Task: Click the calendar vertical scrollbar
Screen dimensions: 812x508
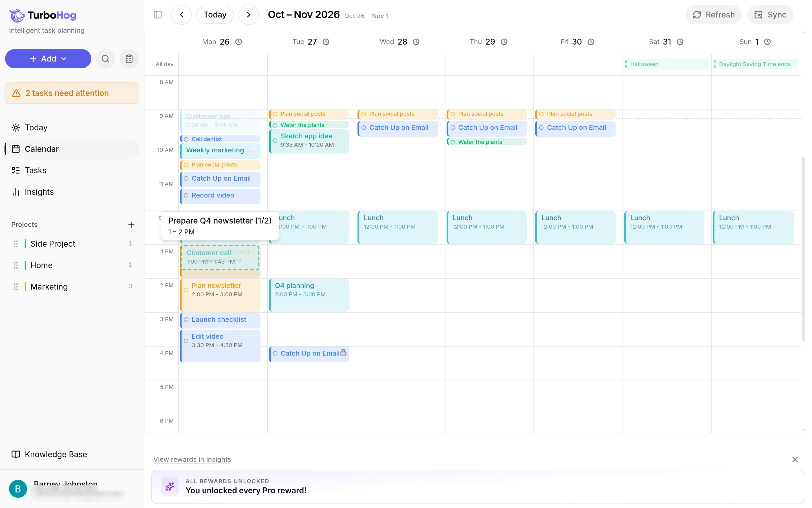Action: click(x=803, y=249)
